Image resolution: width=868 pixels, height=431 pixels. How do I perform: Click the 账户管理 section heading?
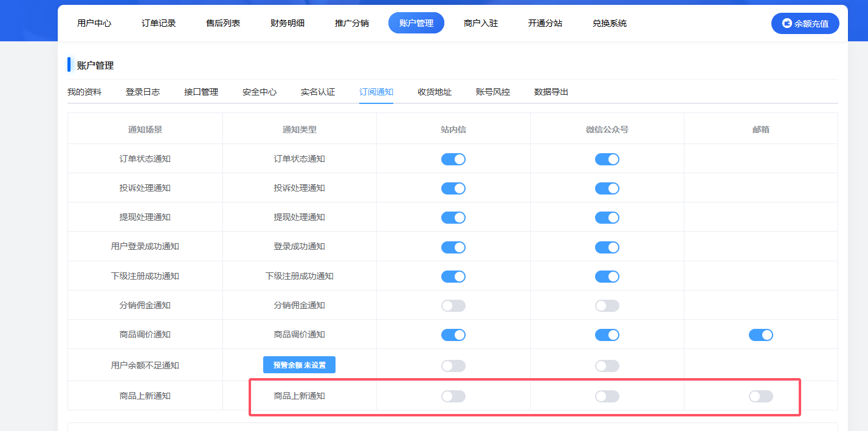point(95,65)
